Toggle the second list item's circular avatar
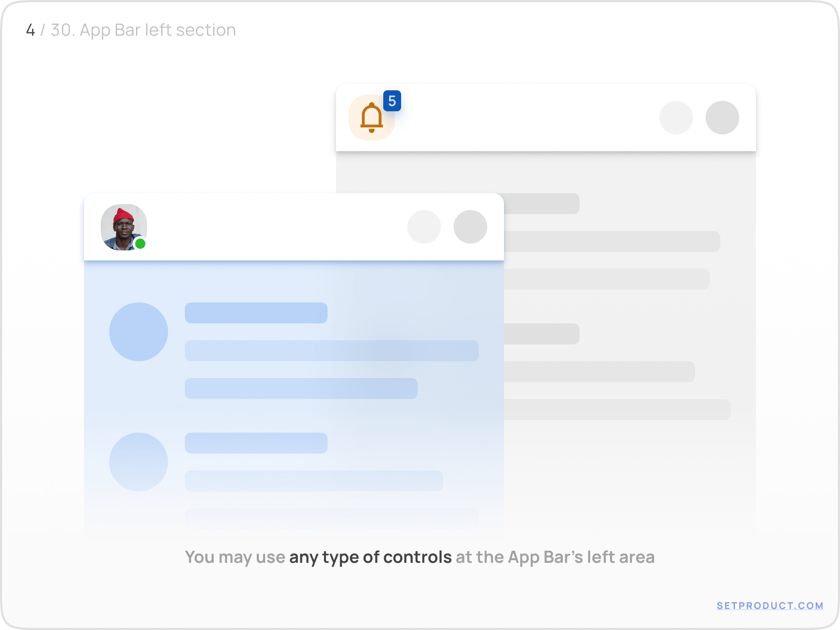 pos(138,462)
